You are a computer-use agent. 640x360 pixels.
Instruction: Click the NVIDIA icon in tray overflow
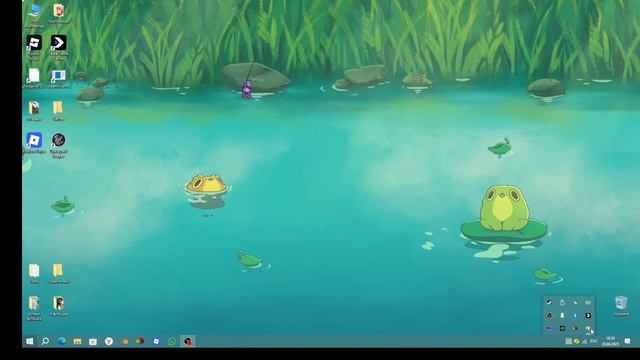562,328
